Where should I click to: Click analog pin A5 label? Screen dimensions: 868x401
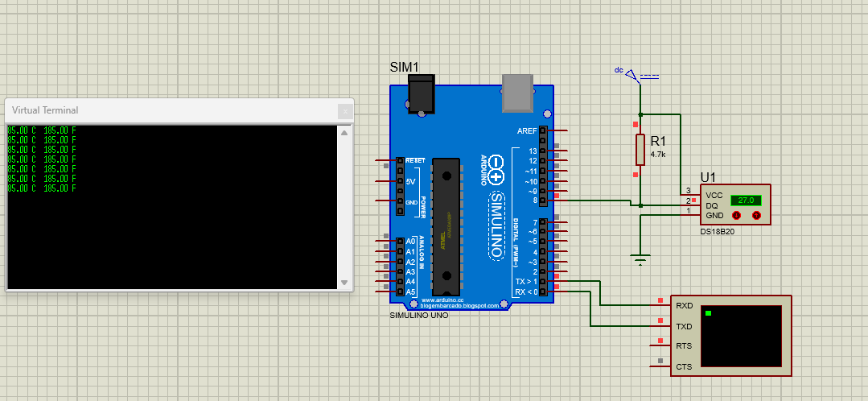click(x=410, y=291)
